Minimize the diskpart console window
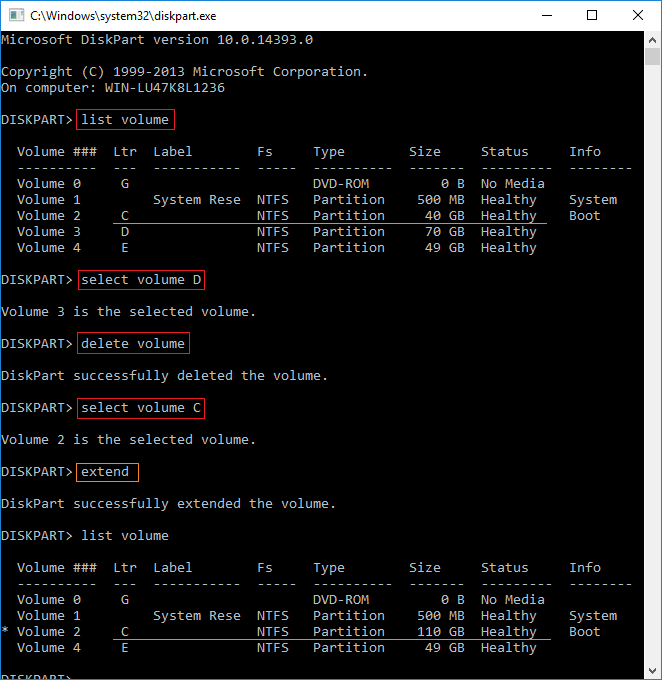Image resolution: width=662 pixels, height=680 pixels. tap(546, 15)
